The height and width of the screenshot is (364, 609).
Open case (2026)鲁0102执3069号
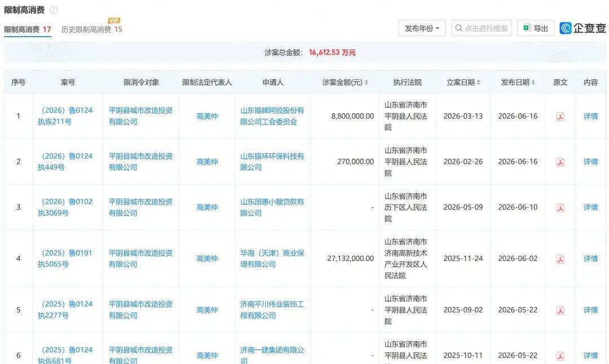65,207
